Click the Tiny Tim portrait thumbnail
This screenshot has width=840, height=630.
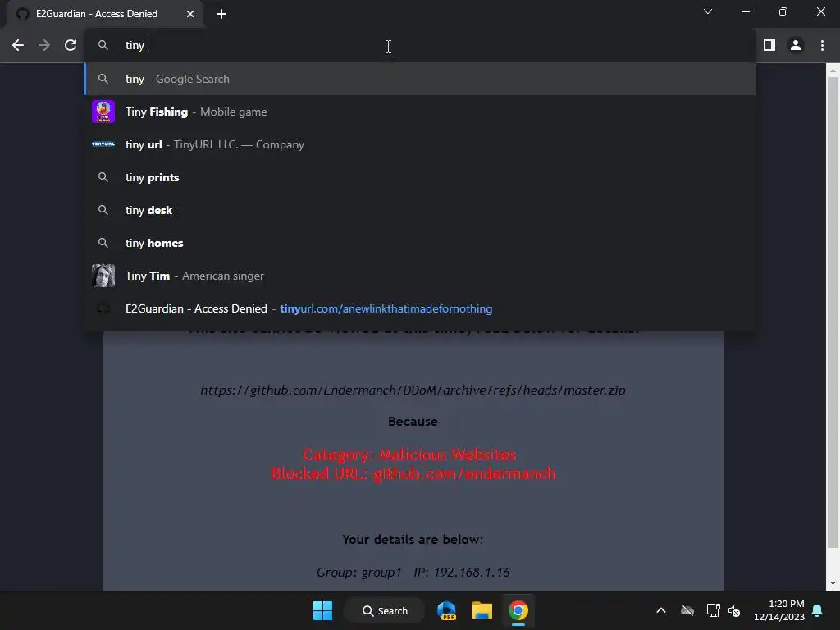(x=103, y=276)
